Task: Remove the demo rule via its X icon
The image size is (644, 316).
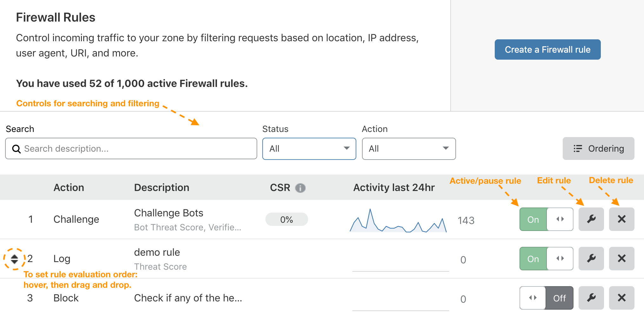Action: [621, 259]
